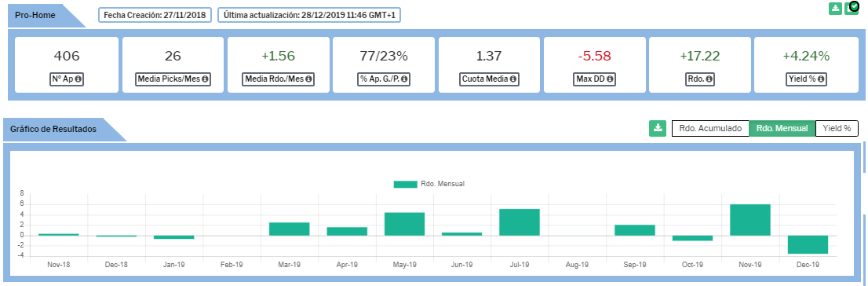Viewport: 868px width, 286px height.
Task: Click the Mar-19 bar in chart
Action: click(289, 229)
